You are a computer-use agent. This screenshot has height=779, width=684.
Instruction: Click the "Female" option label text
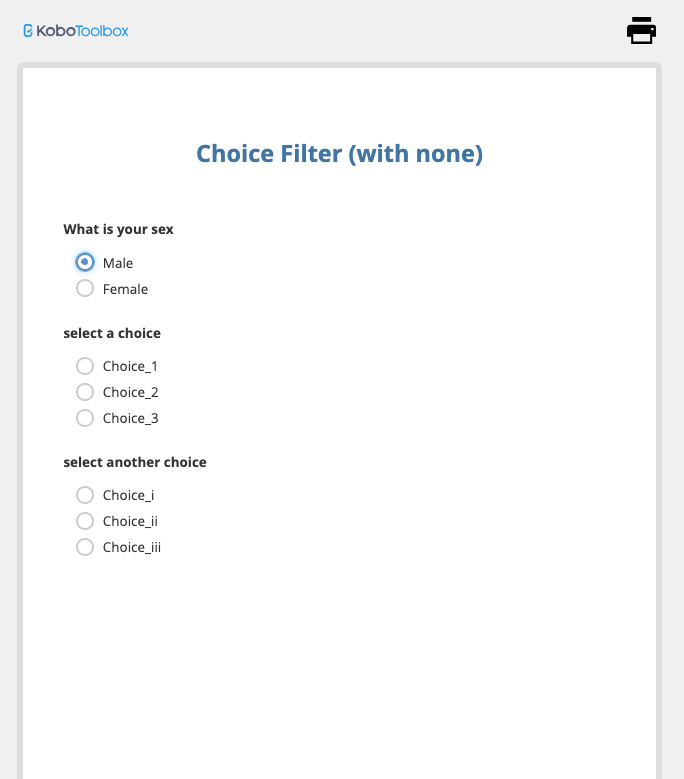[125, 289]
